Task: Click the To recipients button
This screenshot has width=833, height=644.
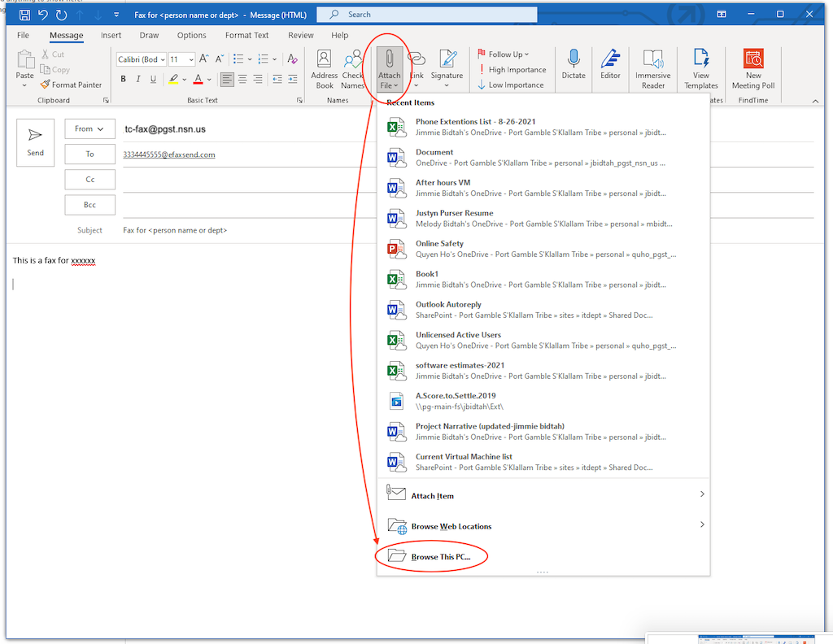Action: pos(89,154)
